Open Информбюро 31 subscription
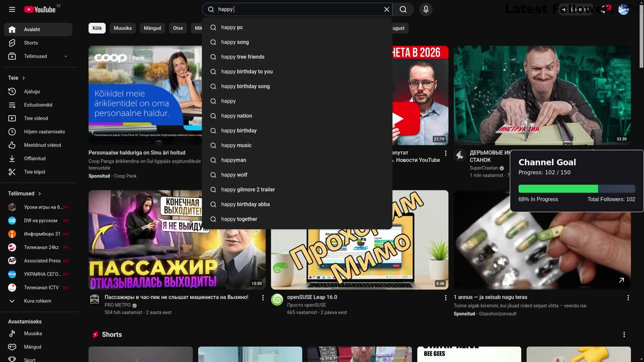644x362 pixels. [x=38, y=234]
